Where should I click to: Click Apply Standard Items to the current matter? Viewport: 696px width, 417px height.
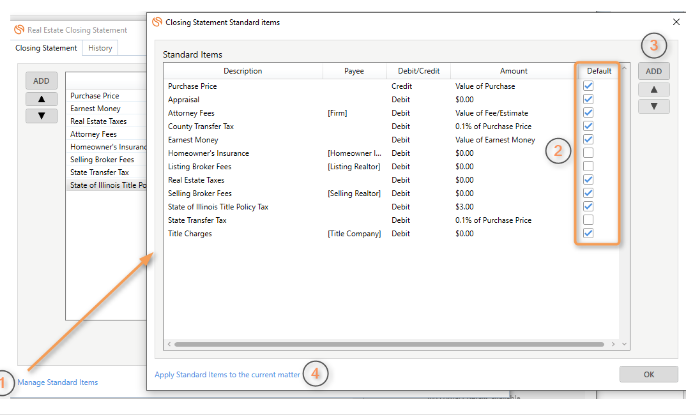coord(227,375)
